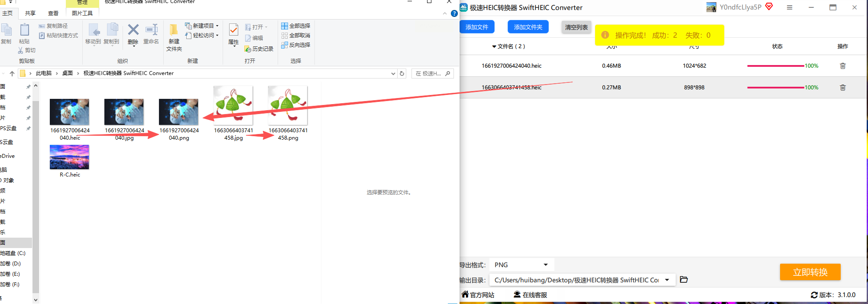Open the Online customer service link
The width and height of the screenshot is (868, 304).
531,295
